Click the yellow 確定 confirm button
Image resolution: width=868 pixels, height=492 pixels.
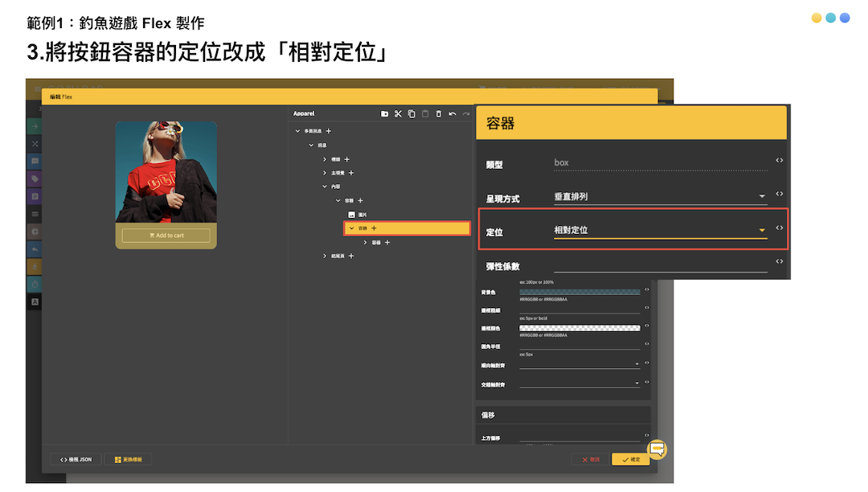coord(631,459)
